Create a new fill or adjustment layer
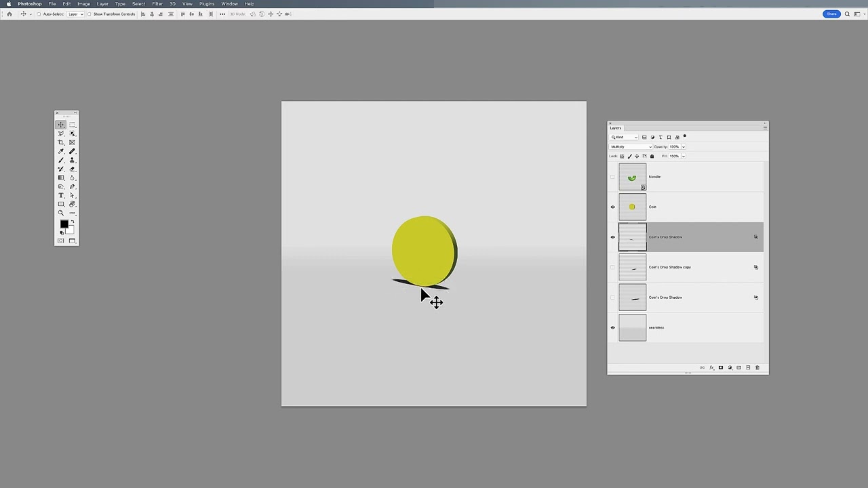Screen dimensions: 868x488 tap(730, 367)
